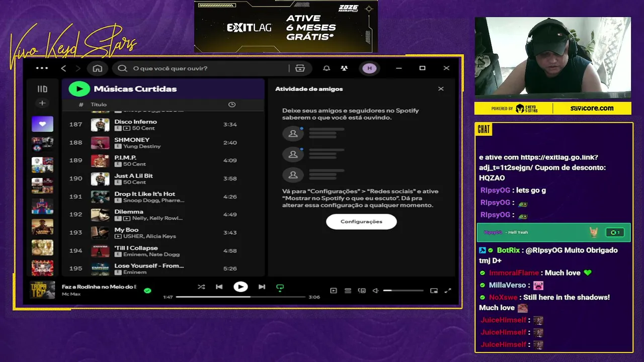Open connect to a device
644x362 pixels.
(x=362, y=291)
